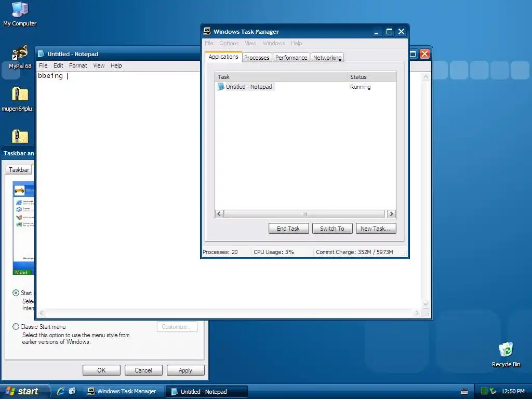Click the Notepad title bar icon
This screenshot has height=399, width=532.
41,54
